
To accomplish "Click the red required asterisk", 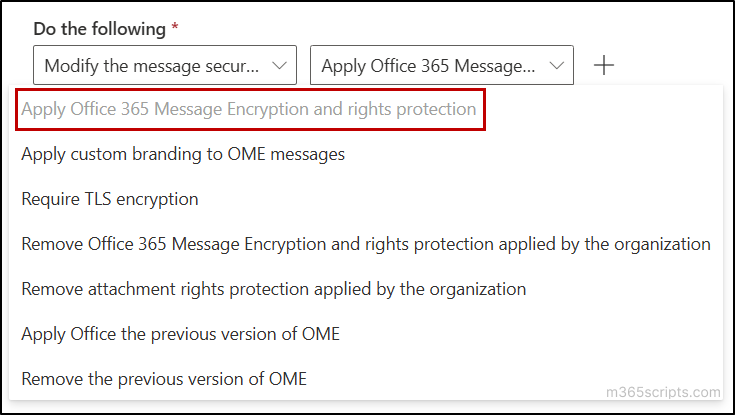I will click(175, 28).
